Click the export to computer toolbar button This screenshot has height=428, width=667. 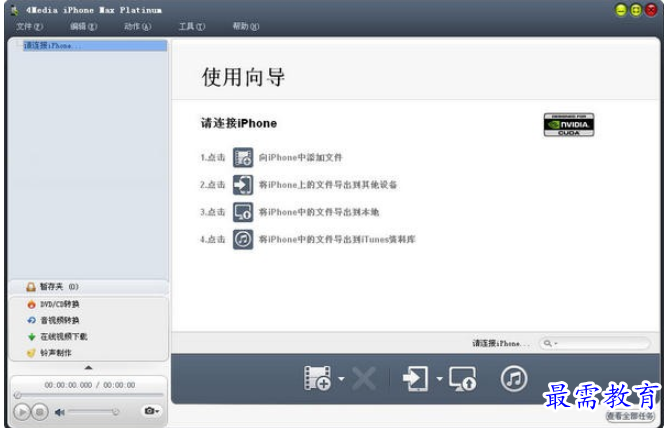463,378
